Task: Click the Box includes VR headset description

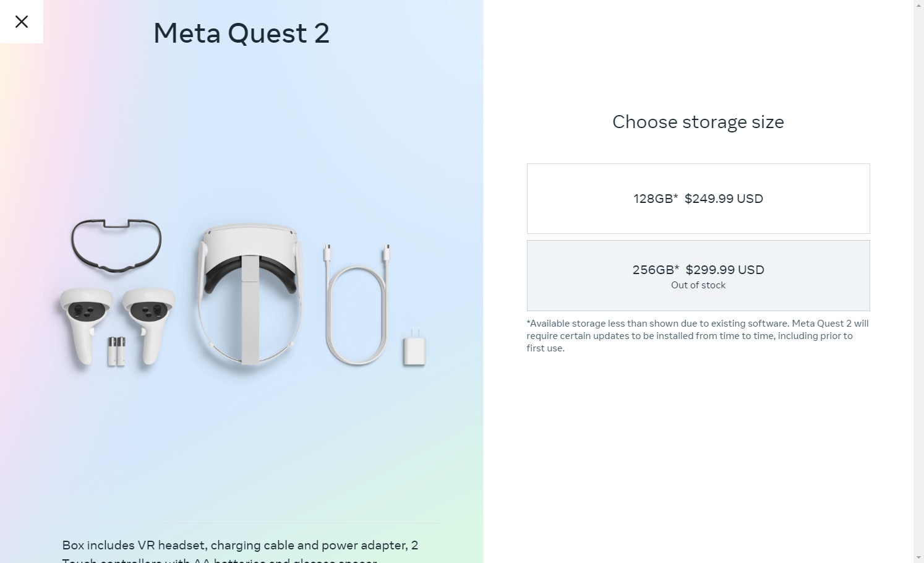Action: click(x=240, y=546)
